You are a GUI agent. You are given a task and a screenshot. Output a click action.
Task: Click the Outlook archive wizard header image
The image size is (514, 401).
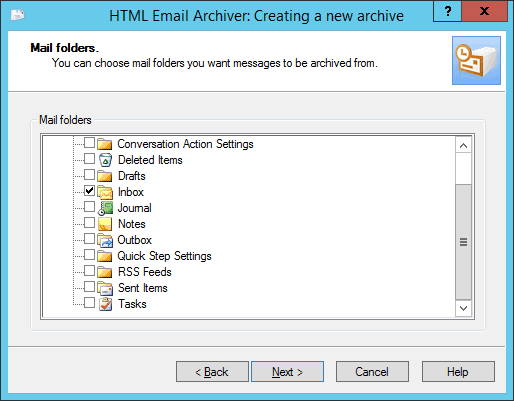click(x=476, y=60)
